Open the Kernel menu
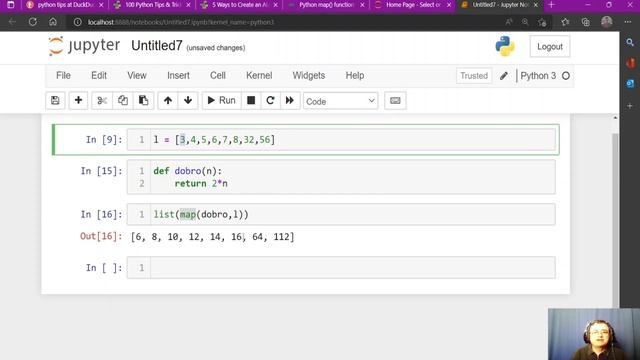640x360 pixels. click(259, 76)
